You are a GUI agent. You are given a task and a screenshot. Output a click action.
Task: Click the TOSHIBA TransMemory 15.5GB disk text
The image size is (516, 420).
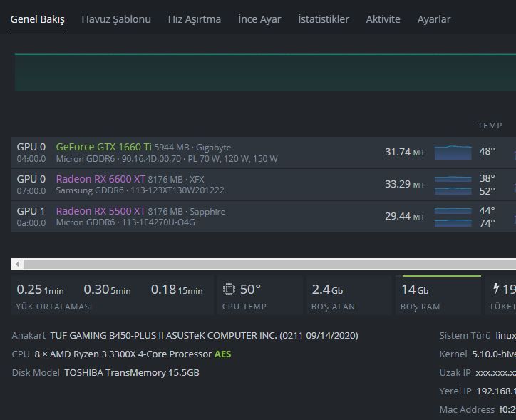[132, 373]
